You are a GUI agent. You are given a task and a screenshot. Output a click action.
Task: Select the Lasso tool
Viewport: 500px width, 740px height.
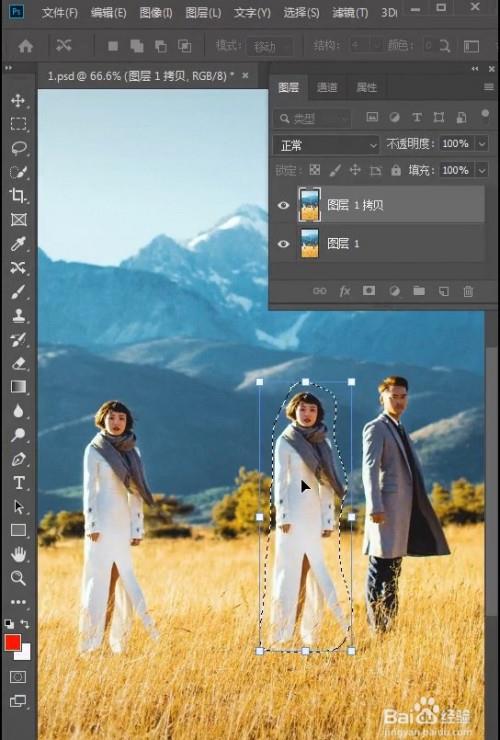(x=18, y=148)
